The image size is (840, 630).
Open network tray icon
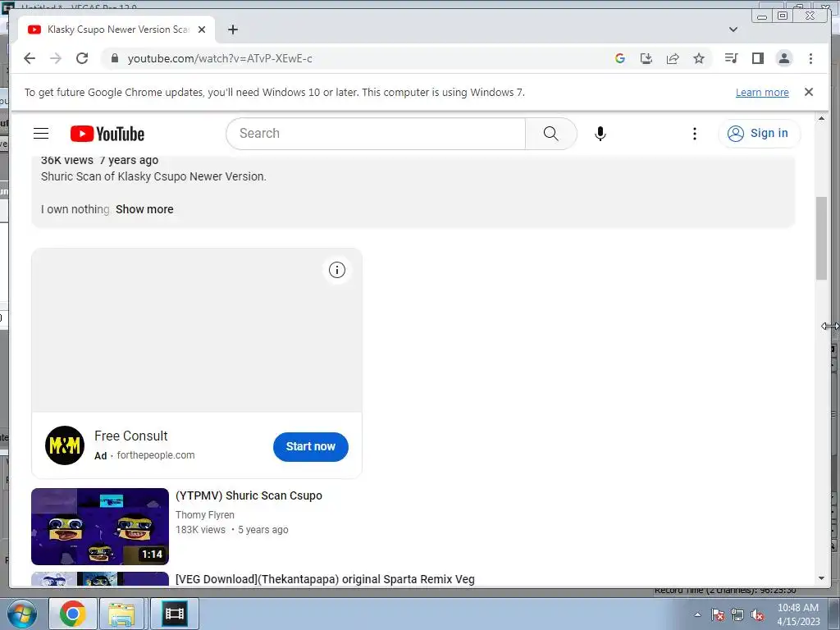tap(737, 614)
